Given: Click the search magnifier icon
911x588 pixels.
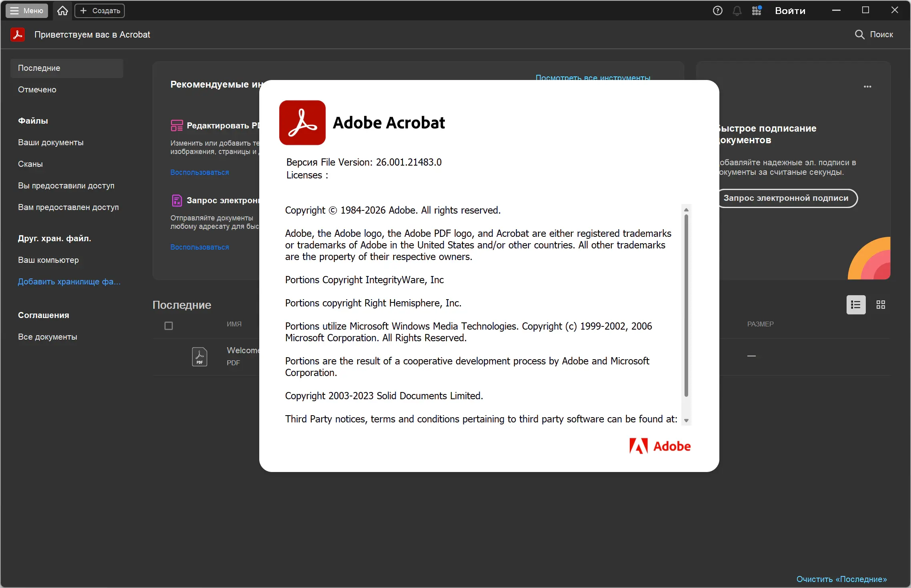Looking at the screenshot, I should point(859,34).
